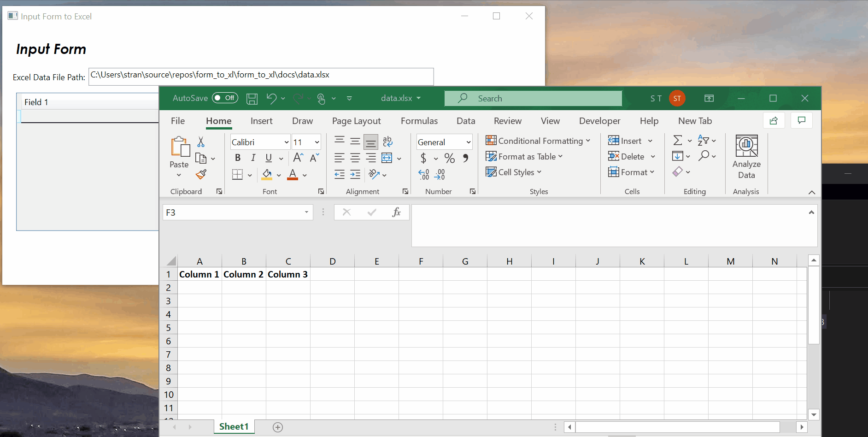Click the AutoSum icon
Image resolution: width=868 pixels, height=437 pixels.
click(678, 140)
